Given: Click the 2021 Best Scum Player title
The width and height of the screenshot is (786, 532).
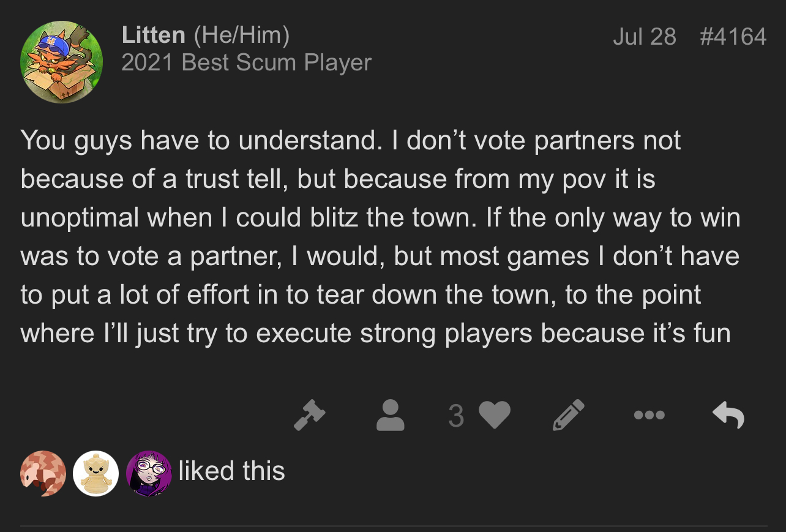Looking at the screenshot, I should tap(247, 62).
